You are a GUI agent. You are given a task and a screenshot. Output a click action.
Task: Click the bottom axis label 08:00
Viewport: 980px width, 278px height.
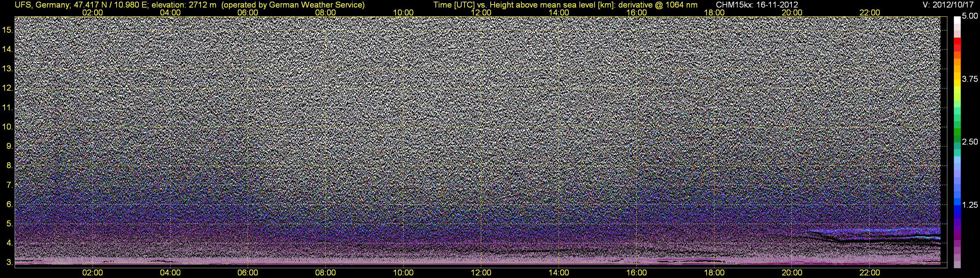(326, 273)
